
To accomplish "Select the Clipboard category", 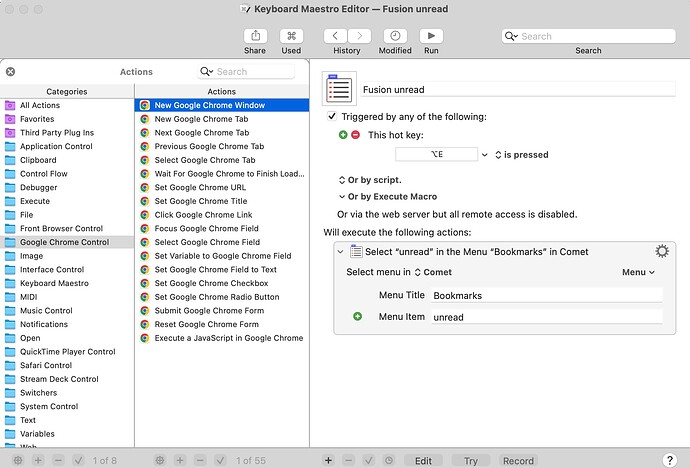I will coord(67,160).
